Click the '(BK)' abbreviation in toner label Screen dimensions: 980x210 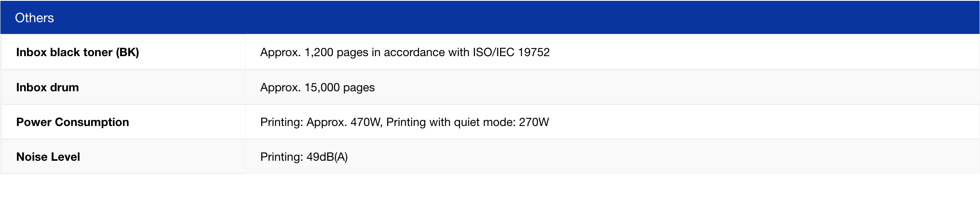[127, 52]
